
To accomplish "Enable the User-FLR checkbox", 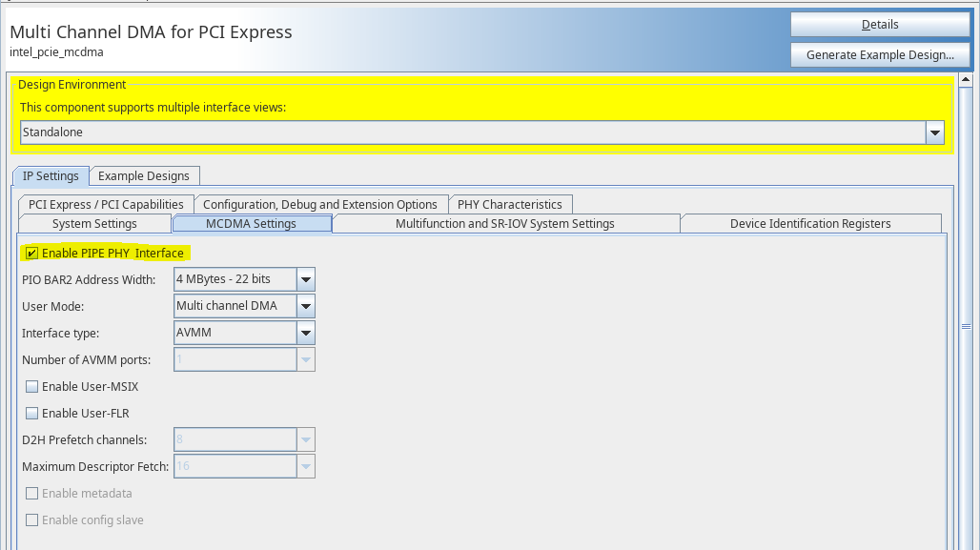I will pos(31,414).
